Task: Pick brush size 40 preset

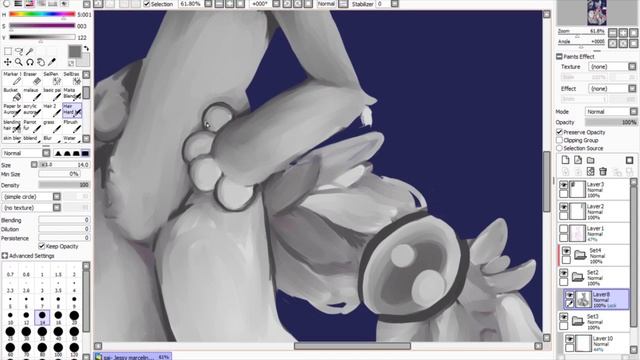Action: point(58,333)
